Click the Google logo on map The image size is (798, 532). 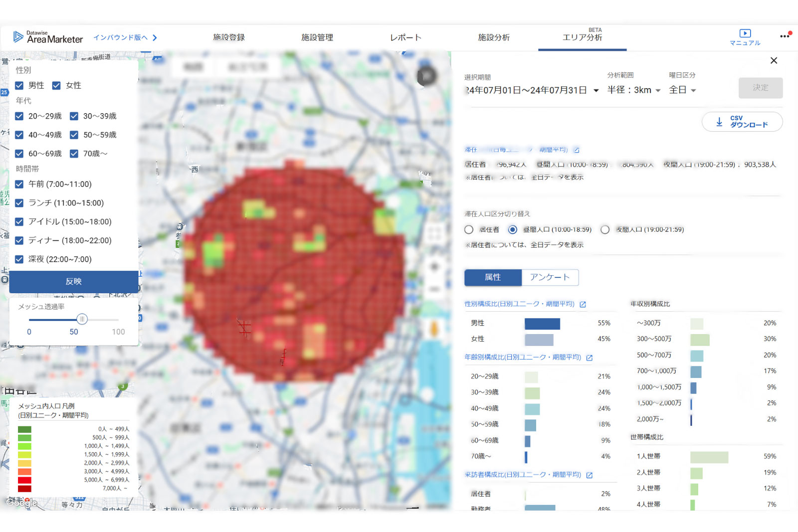[21, 503]
